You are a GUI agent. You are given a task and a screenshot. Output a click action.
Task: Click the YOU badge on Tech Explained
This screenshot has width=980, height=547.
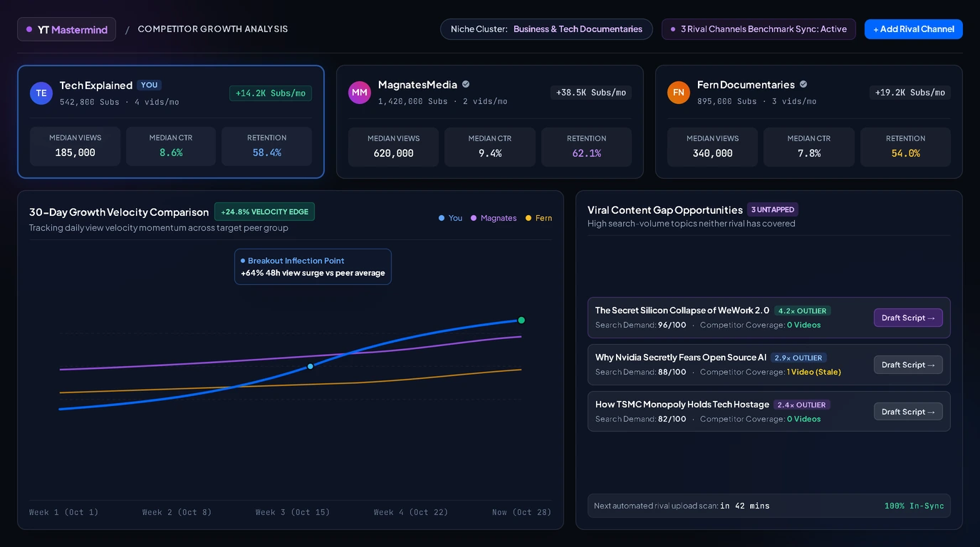[x=149, y=85]
